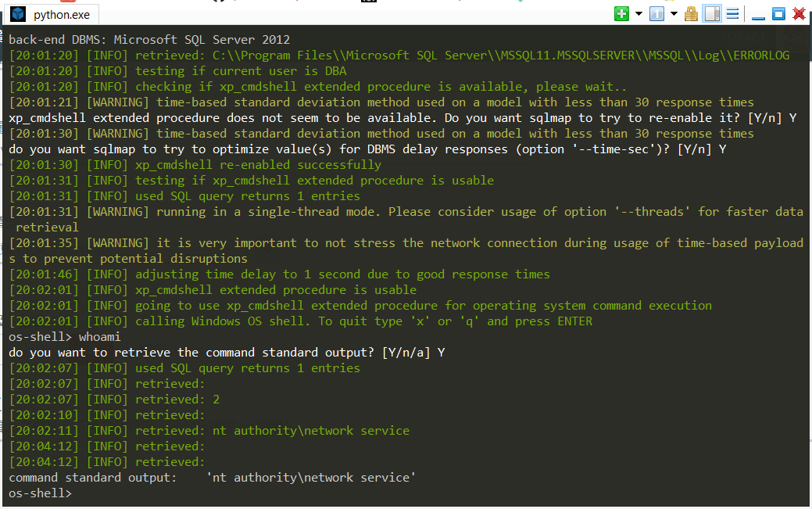812x509 pixels.
Task: Click the green plus new console icon
Action: click(x=621, y=14)
